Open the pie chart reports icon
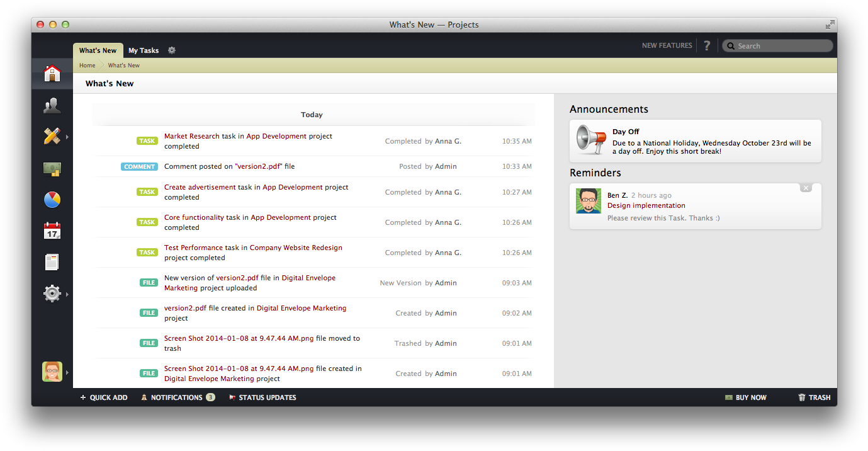This screenshot has height=451, width=868. point(52,199)
